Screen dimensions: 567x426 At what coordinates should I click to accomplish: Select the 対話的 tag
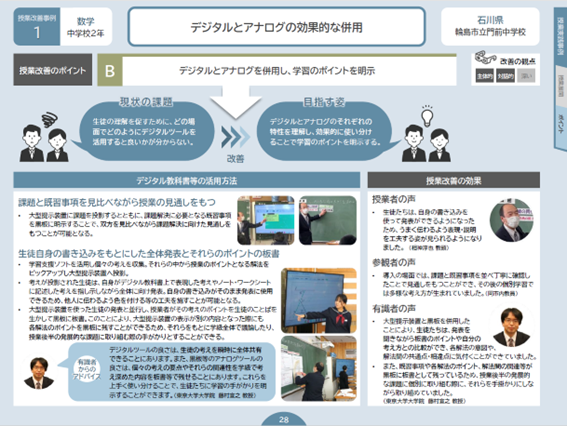[x=505, y=76]
